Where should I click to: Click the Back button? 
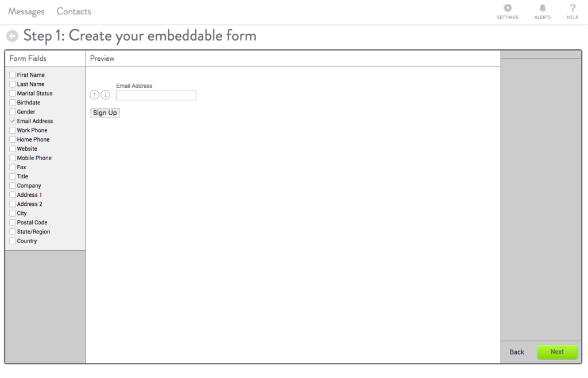click(516, 352)
